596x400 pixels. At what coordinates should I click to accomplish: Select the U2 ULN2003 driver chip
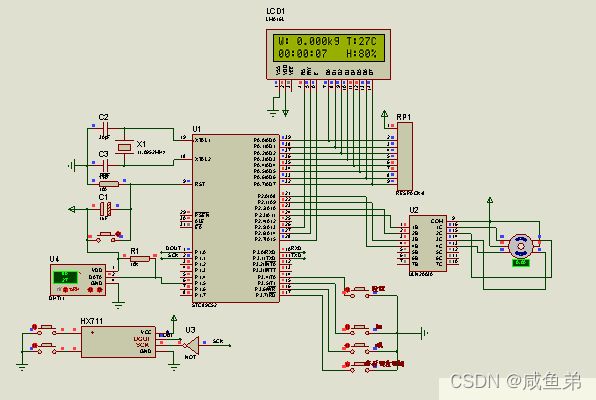click(x=428, y=243)
